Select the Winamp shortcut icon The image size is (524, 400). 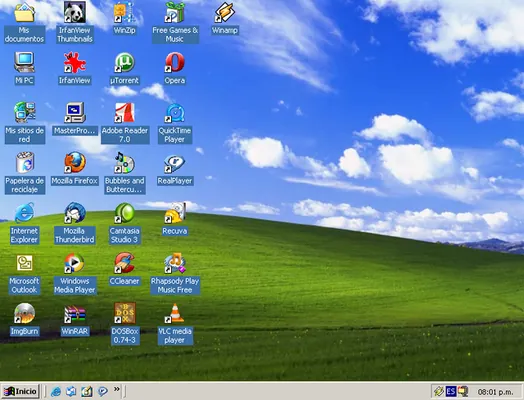tap(225, 12)
